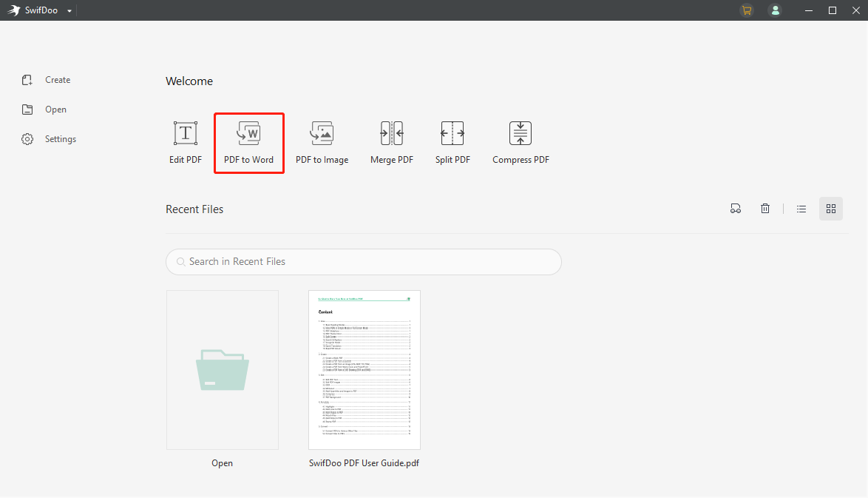The height and width of the screenshot is (498, 868).
Task: Open the shopping cart icon
Action: pyautogui.click(x=747, y=10)
